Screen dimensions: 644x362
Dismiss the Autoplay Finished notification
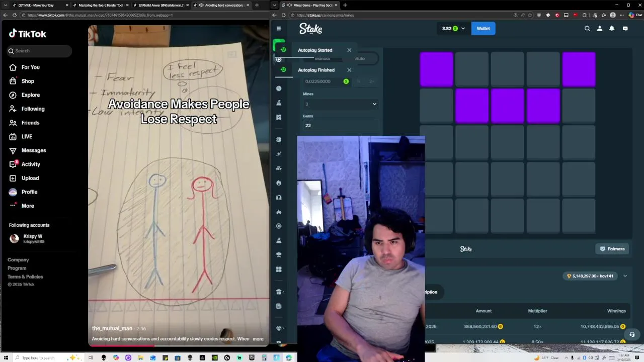(349, 70)
